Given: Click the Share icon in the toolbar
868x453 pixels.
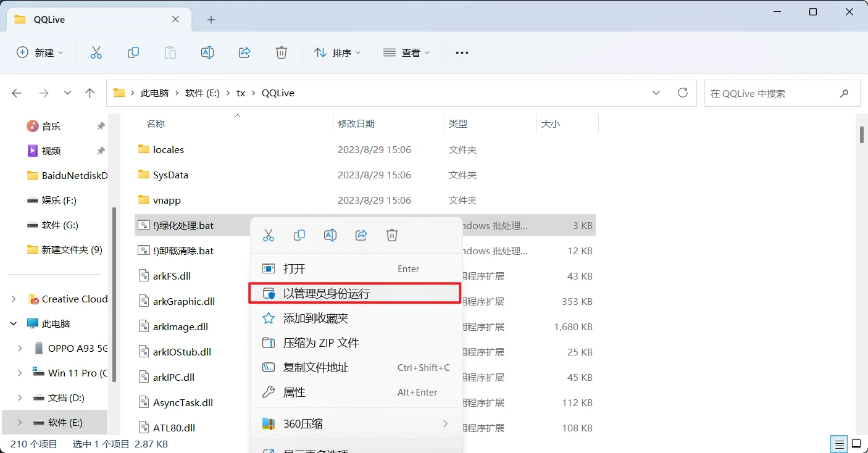Looking at the screenshot, I should click(244, 53).
